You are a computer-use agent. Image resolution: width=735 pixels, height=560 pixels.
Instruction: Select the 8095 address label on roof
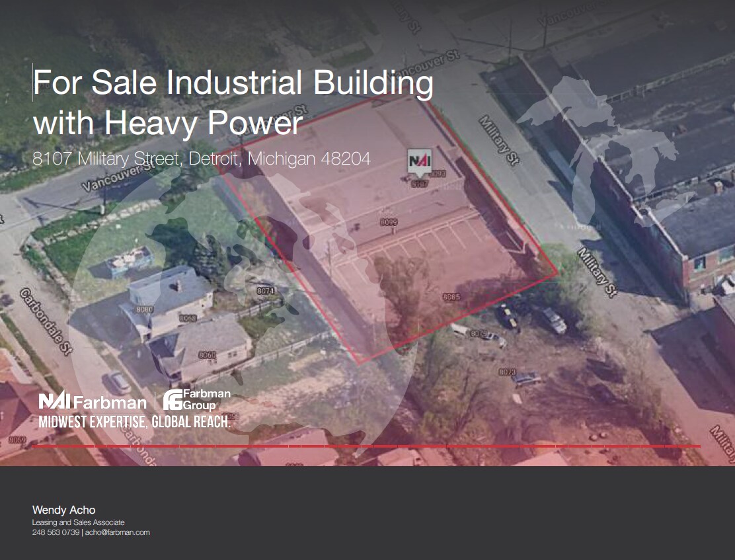pyautogui.click(x=389, y=223)
